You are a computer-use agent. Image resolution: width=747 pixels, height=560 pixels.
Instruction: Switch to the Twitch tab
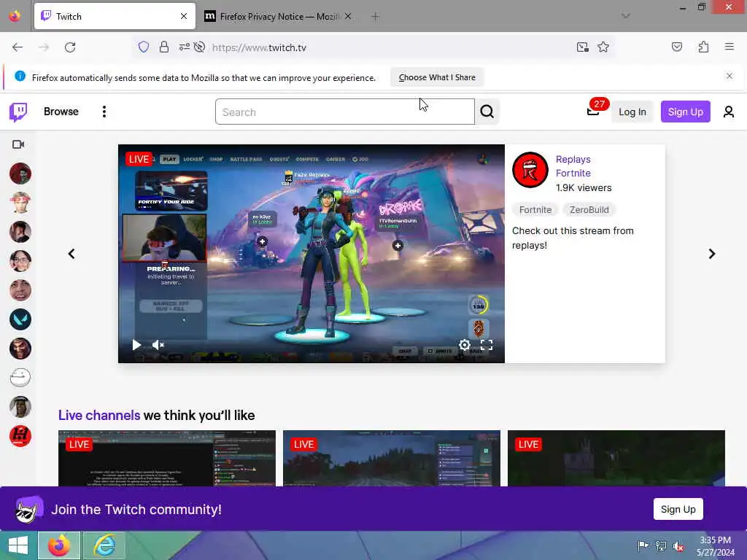[x=115, y=17]
